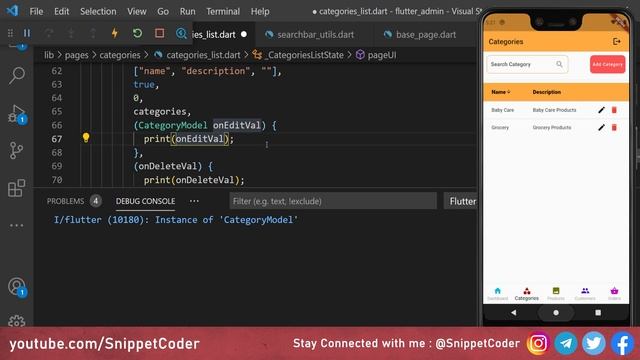The image size is (640, 360).
Task: Delete the Baby Care category
Action: (x=614, y=110)
